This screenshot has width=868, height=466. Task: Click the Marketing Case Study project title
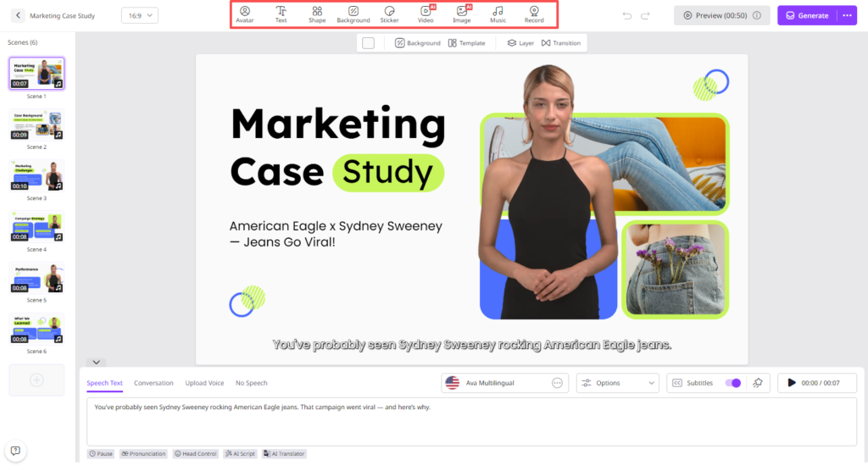tap(62, 15)
